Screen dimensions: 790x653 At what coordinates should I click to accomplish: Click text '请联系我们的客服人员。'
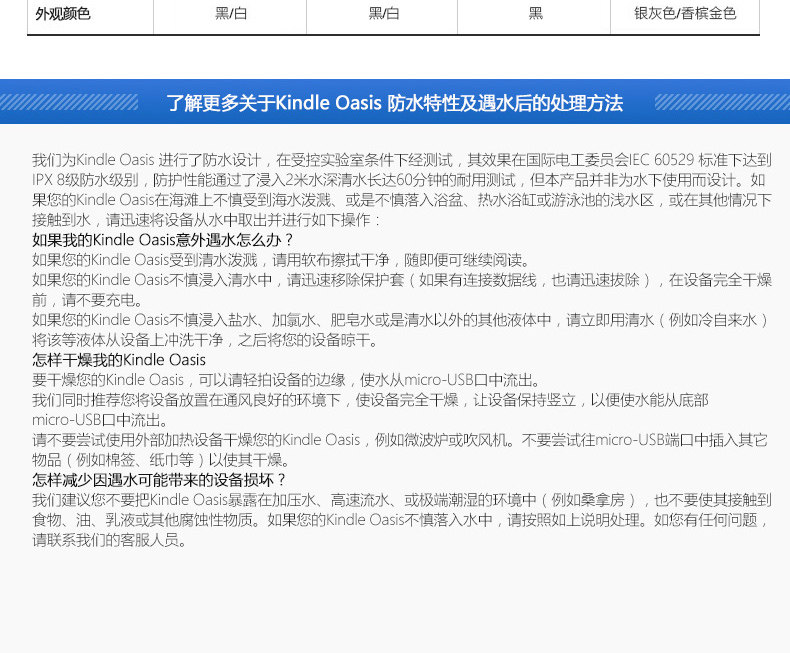point(109,540)
